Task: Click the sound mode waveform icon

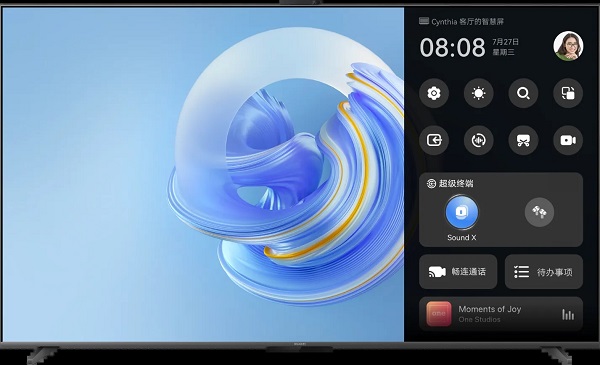Action: tap(478, 140)
